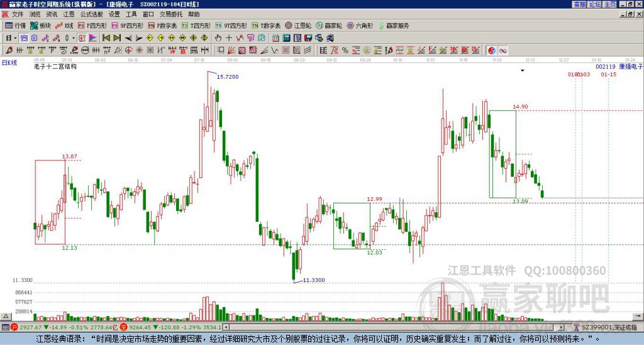The image size is (644, 345).
Task: Toggle the yin-yang icon
Action: [491, 50]
